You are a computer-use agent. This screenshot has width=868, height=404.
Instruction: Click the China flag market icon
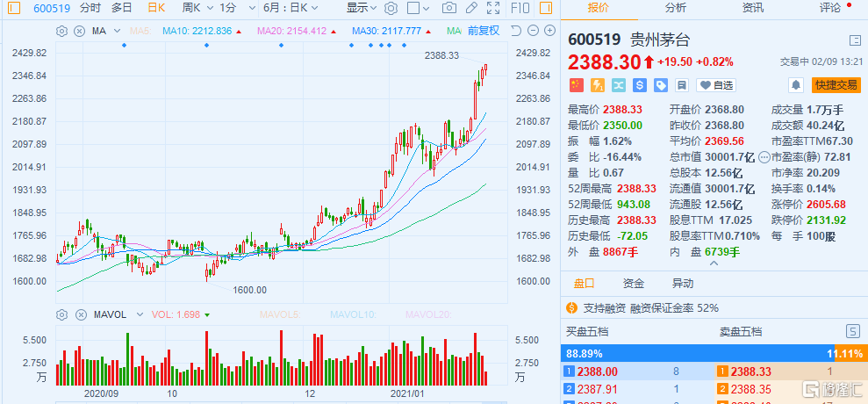click(x=577, y=85)
